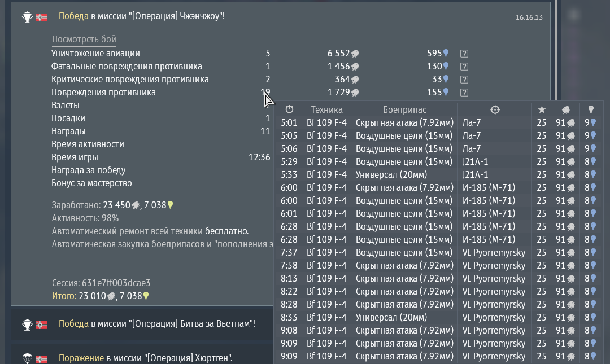The width and height of the screenshot is (610, 364).
Task: Click the 16:16:13 message timestamp
Action: (x=529, y=17)
